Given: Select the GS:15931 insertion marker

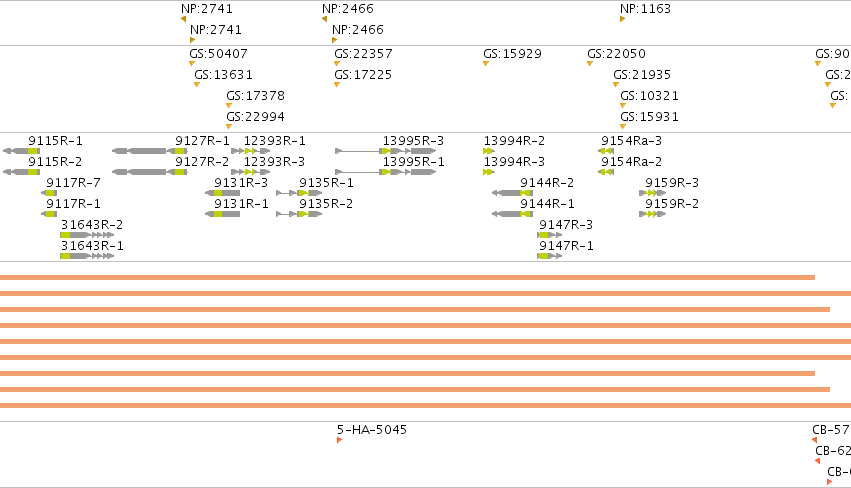Looking at the screenshot, I should [x=623, y=126].
